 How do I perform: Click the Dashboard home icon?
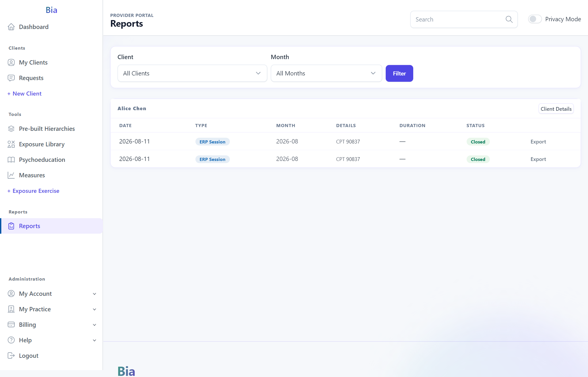[x=11, y=27]
